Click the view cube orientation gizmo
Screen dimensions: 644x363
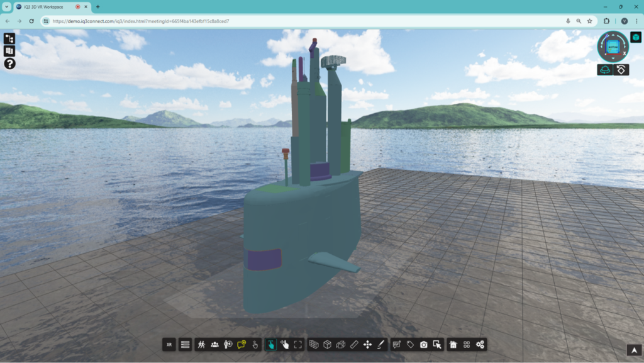pos(613,46)
